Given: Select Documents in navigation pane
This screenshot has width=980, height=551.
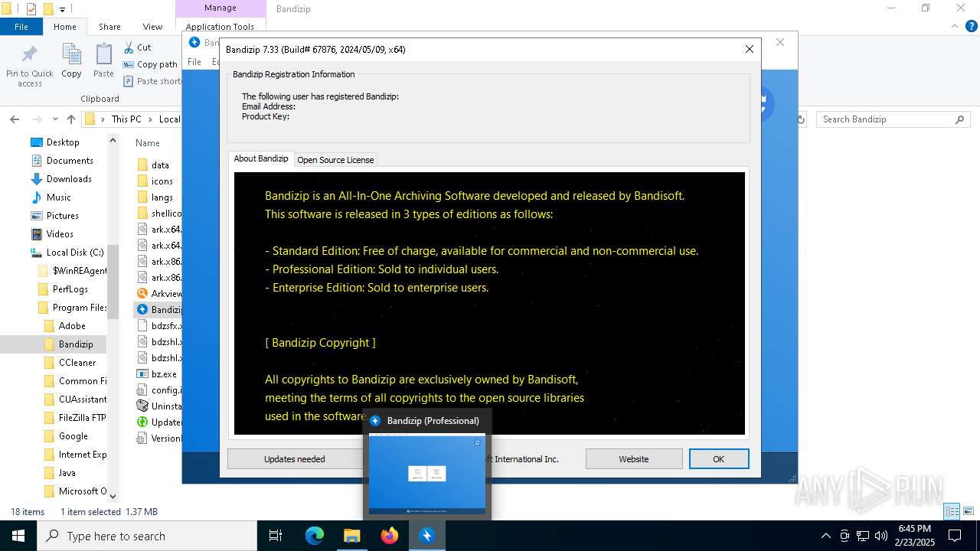Looking at the screenshot, I should [70, 161].
